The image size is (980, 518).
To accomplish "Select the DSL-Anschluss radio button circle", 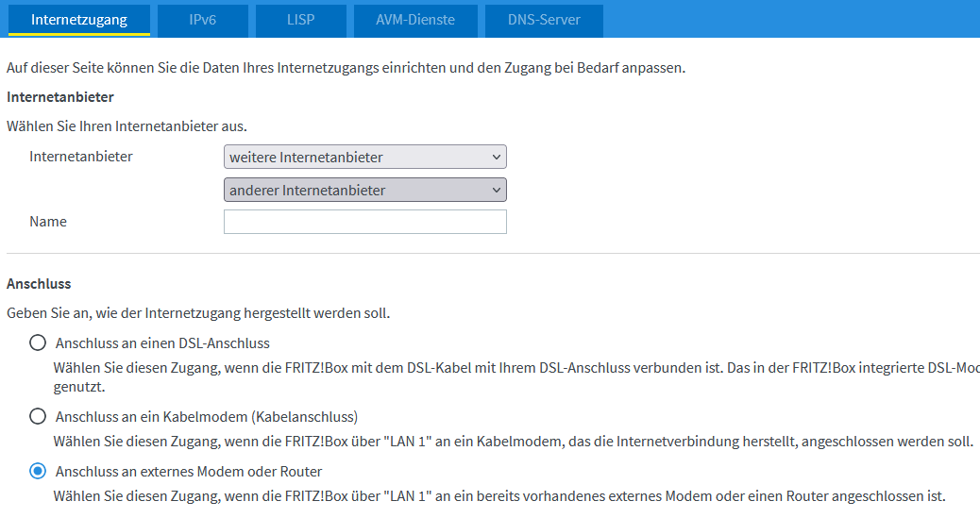I will 38,343.
